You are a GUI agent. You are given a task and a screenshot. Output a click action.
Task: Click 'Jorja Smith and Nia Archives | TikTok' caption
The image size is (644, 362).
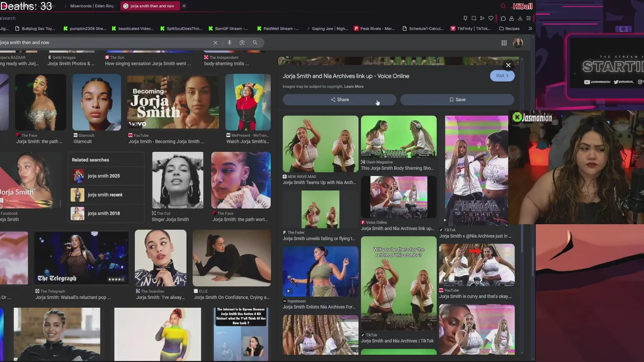(x=397, y=341)
